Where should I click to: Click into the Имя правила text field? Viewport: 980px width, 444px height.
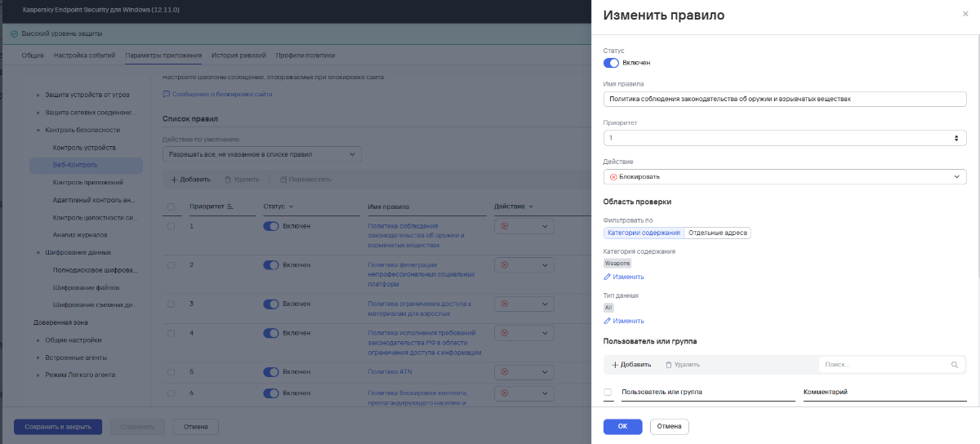point(784,99)
